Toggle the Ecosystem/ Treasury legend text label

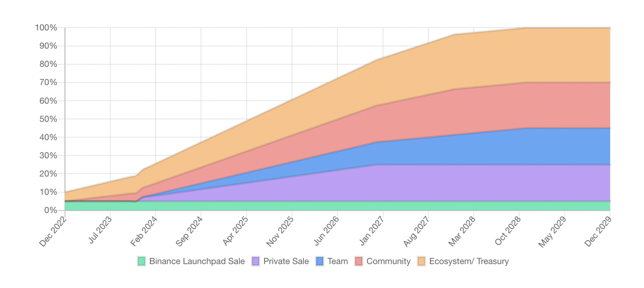point(469,262)
